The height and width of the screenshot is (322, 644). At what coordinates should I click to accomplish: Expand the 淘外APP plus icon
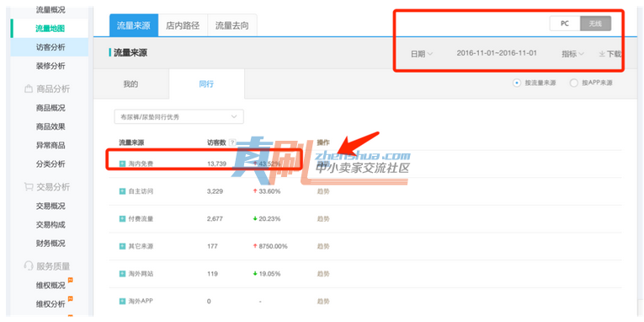coord(122,301)
